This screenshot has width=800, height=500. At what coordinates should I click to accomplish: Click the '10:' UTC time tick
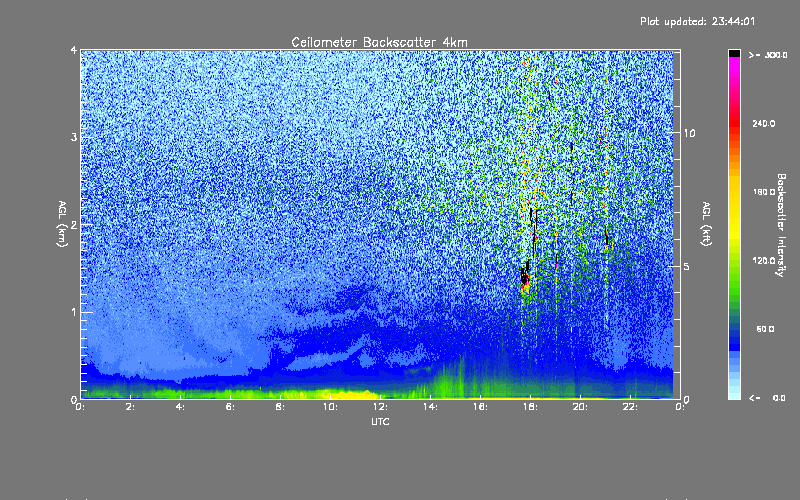(330, 407)
